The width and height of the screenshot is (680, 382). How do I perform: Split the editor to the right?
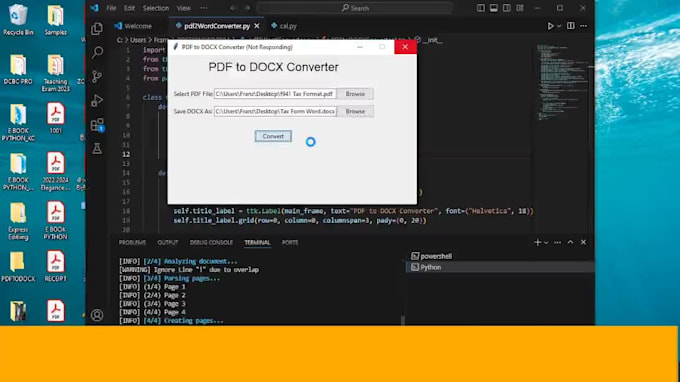pyautogui.click(x=571, y=26)
